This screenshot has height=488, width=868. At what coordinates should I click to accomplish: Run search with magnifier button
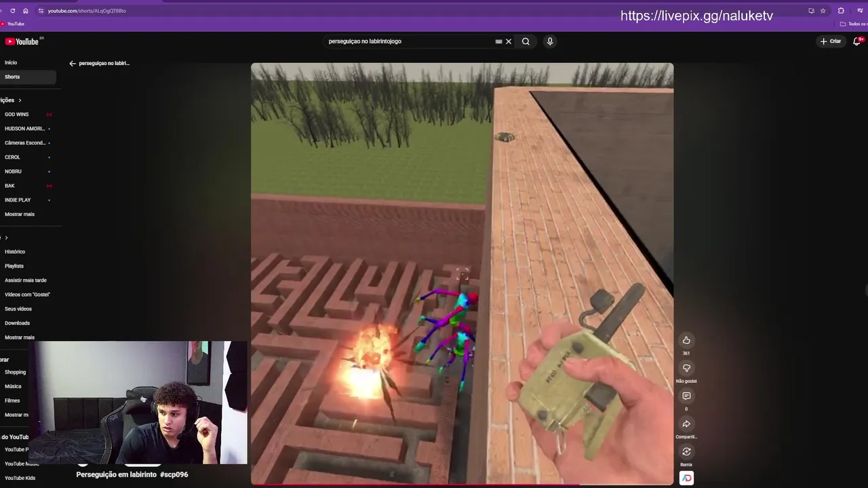(526, 41)
